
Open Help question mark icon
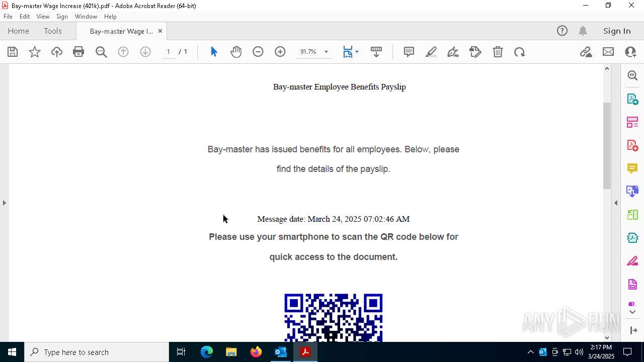click(x=562, y=31)
